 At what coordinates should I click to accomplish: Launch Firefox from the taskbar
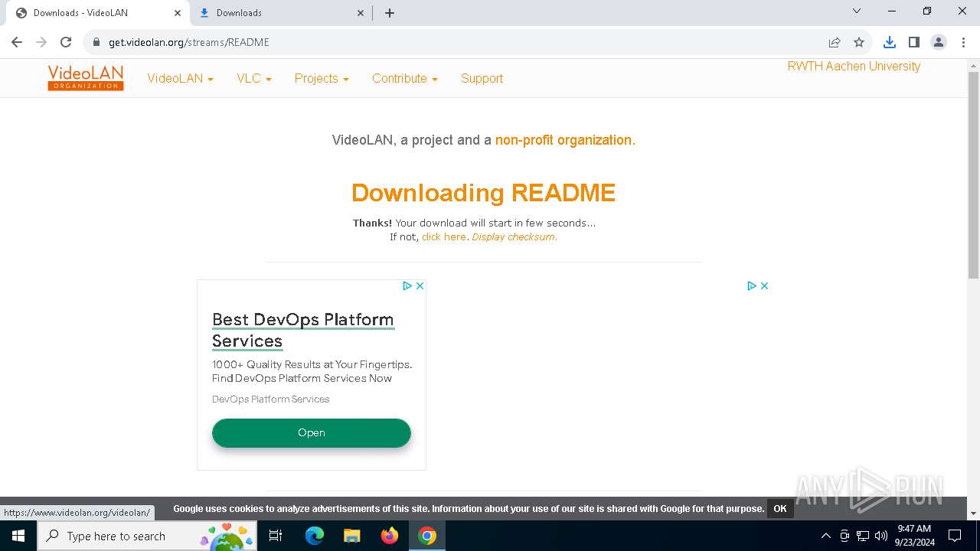(x=390, y=536)
